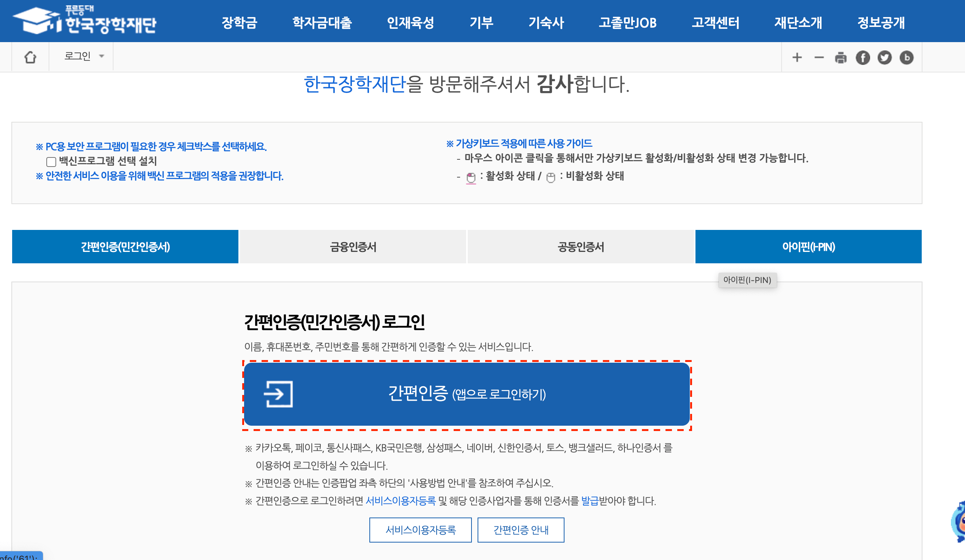This screenshot has height=560, width=965.
Task: Open the print function via printer icon
Action: coord(841,57)
